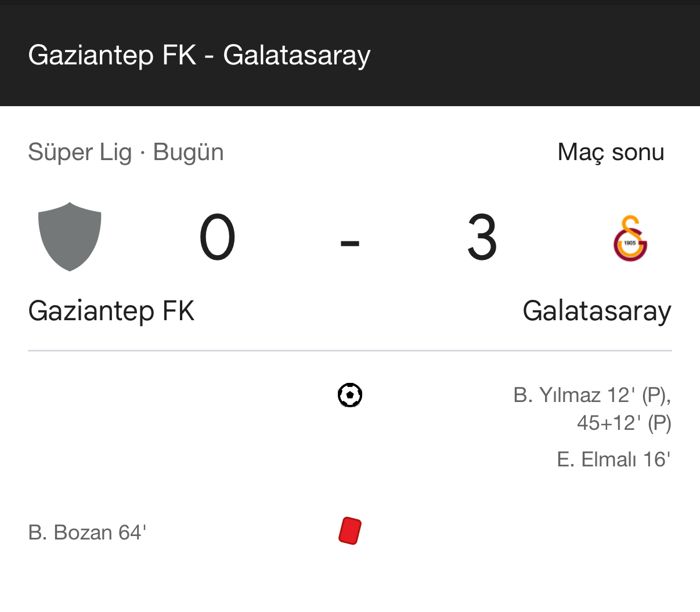
Task: Click Gaziantep FK's score of 0
Action: tap(217, 238)
